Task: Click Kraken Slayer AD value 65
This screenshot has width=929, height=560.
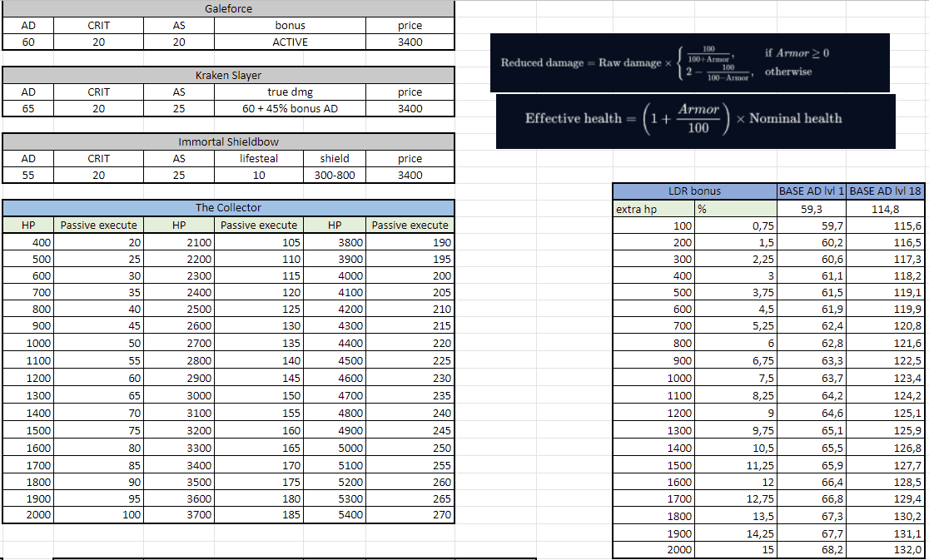Action: coord(27,108)
